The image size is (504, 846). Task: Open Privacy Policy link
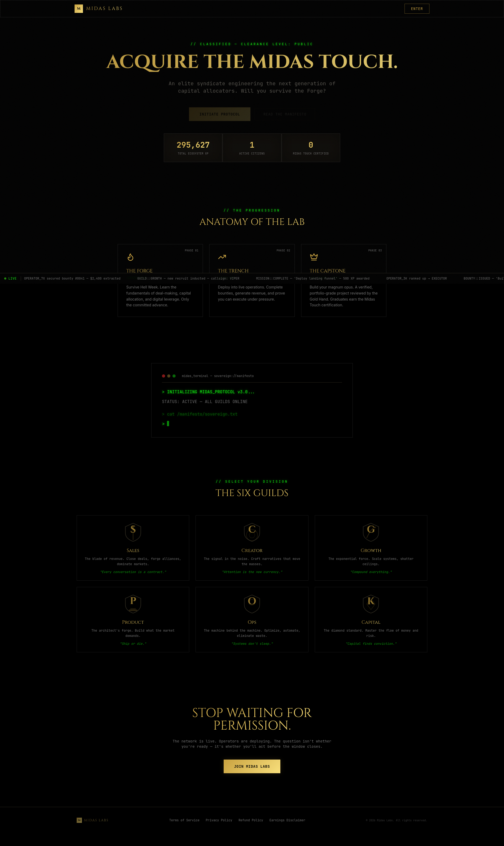[x=219, y=820]
